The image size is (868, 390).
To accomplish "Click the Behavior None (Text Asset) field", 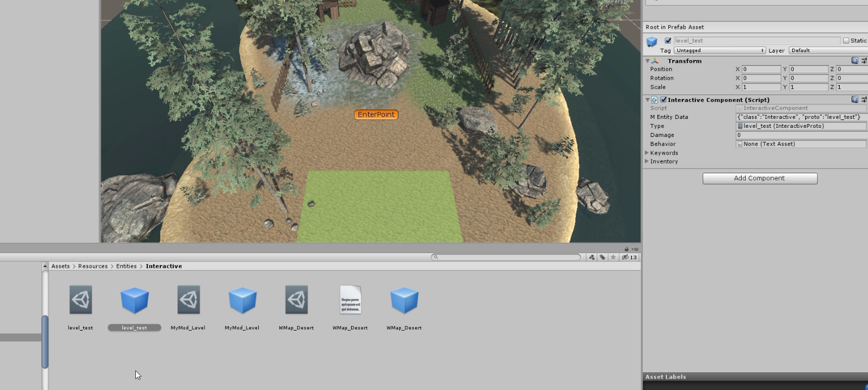I will 801,144.
